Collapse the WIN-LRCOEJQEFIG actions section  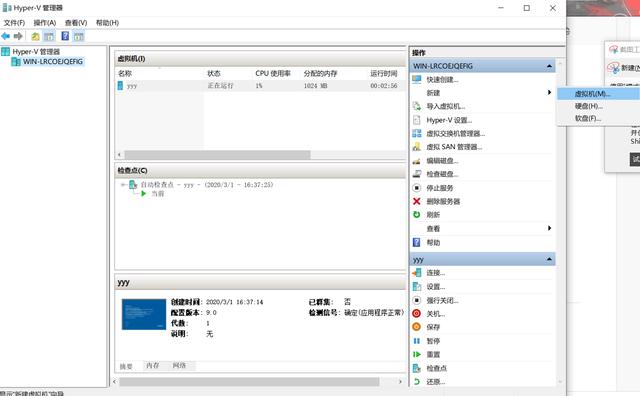[x=549, y=66]
